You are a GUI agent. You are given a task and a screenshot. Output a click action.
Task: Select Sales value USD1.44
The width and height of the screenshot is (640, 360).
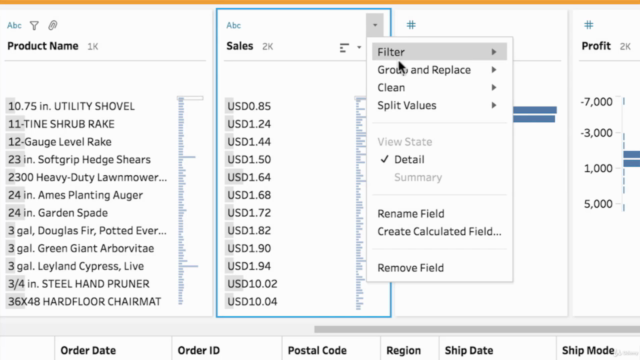coord(249,142)
